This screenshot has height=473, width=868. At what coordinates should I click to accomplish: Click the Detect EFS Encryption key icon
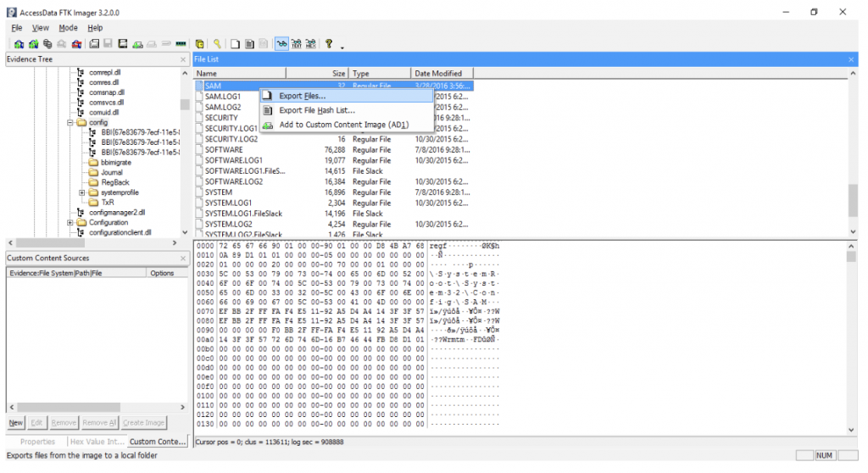[218, 44]
